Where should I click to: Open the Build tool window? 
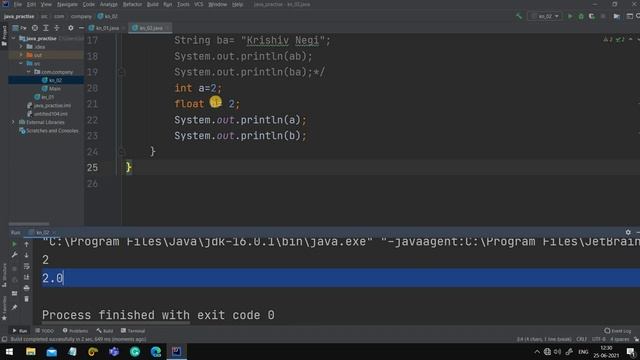105,331
